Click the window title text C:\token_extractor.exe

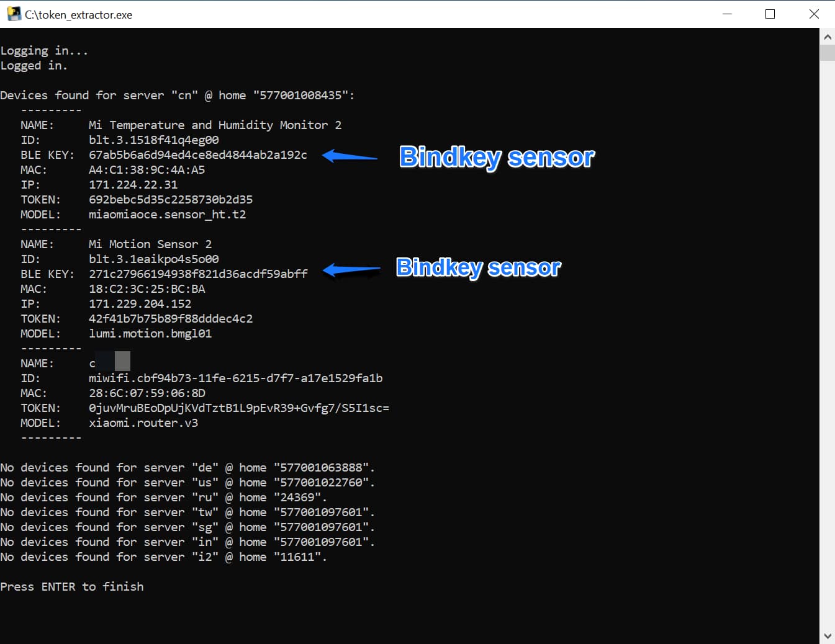pos(78,15)
